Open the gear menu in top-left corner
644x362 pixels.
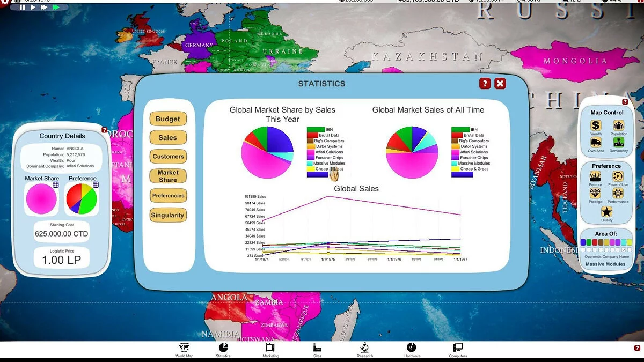point(4,3)
